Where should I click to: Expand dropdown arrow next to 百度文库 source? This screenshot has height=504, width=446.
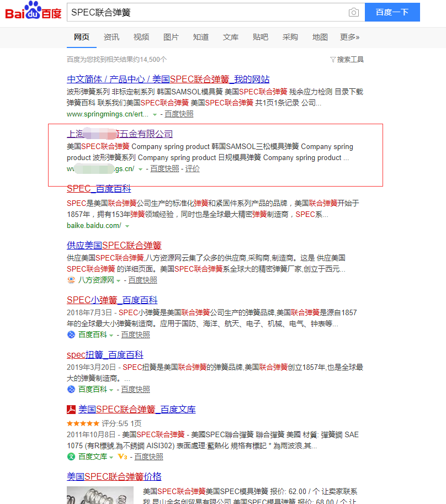coord(111,457)
